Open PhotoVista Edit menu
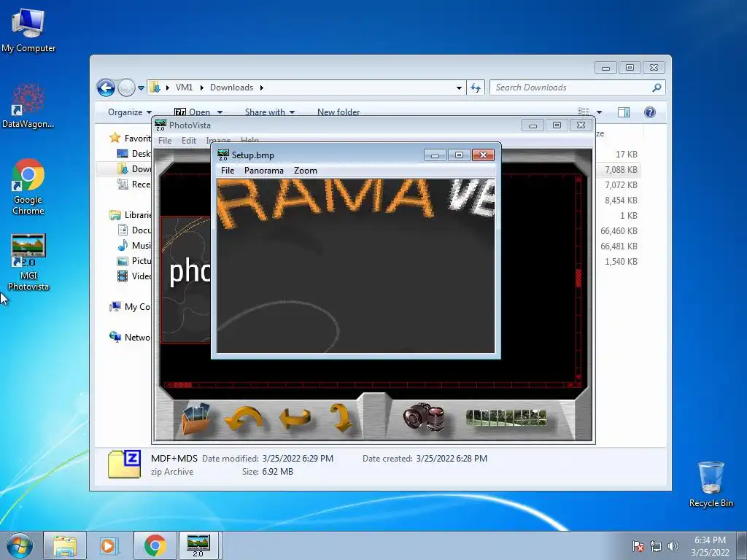 pos(189,141)
